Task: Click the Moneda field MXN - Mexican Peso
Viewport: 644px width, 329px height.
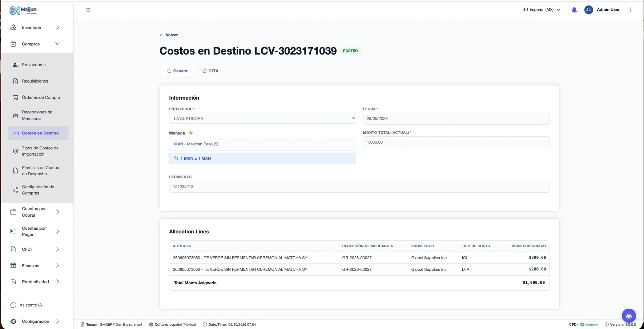Action: coord(262,144)
